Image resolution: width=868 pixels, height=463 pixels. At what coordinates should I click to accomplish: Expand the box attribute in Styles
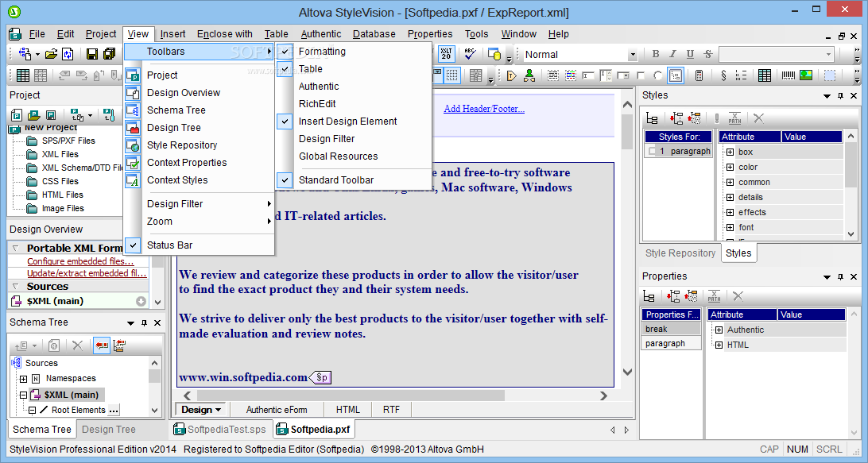click(x=730, y=152)
